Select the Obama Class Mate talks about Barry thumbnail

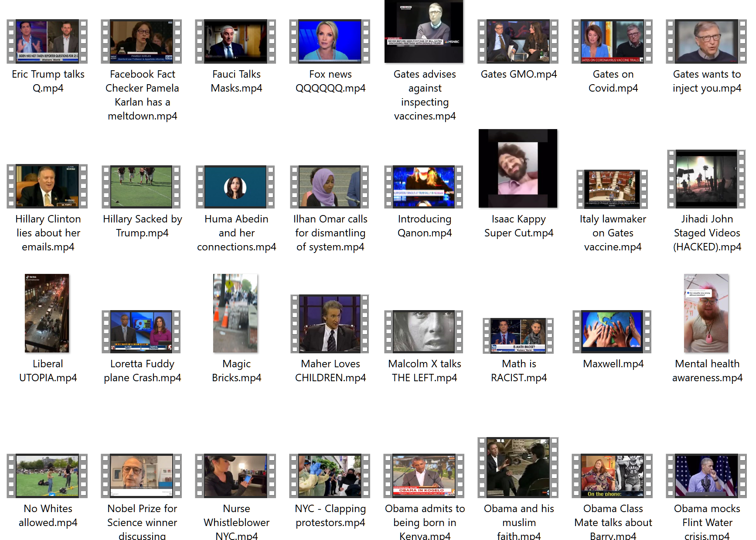613,476
